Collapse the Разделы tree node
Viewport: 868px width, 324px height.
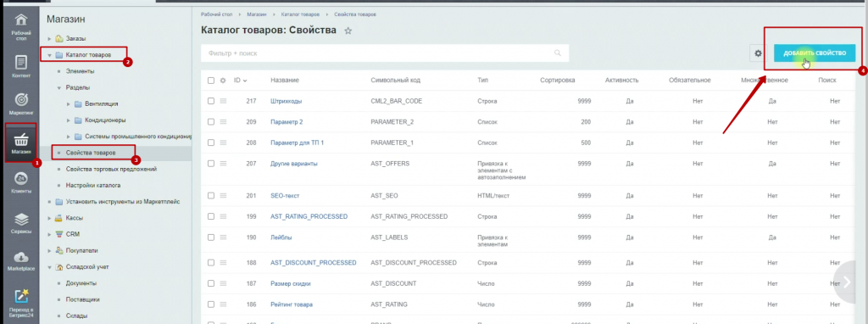pos(59,87)
